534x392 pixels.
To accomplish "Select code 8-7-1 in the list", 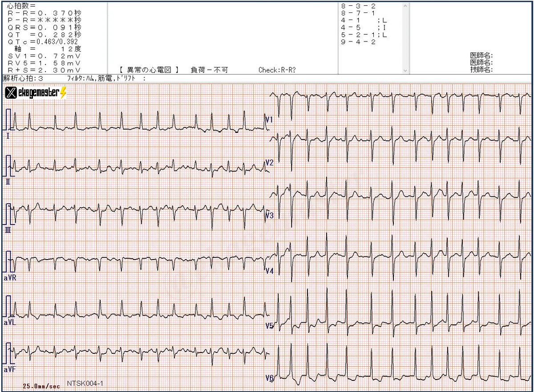I will pyautogui.click(x=358, y=13).
